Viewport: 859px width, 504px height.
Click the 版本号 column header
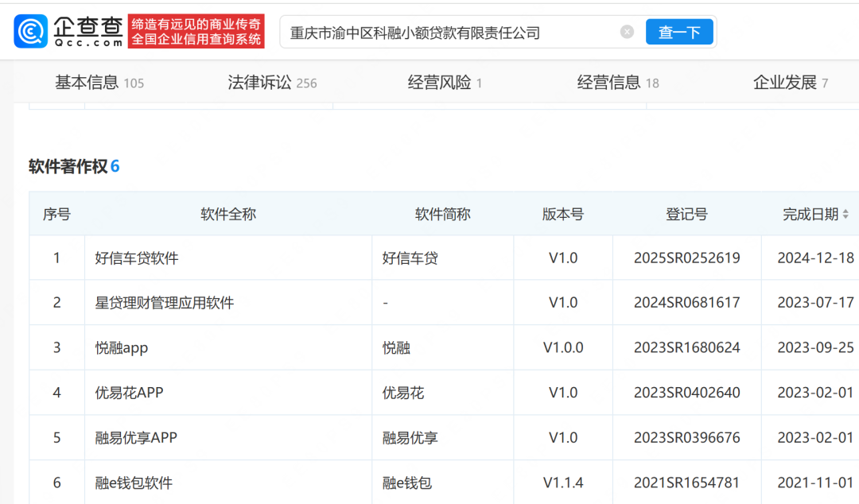point(563,214)
